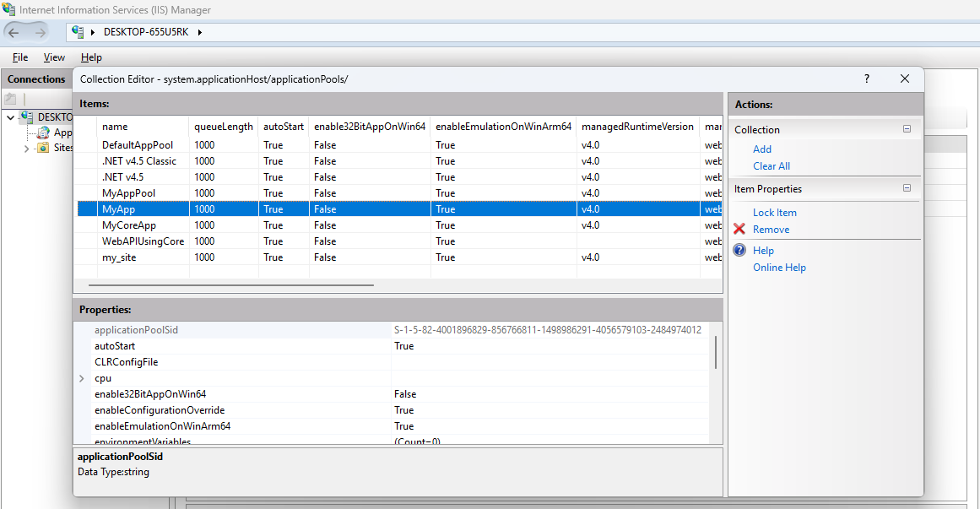This screenshot has height=509, width=980.
Task: Collapse the Item Properties actions section
Action: pos(907,189)
